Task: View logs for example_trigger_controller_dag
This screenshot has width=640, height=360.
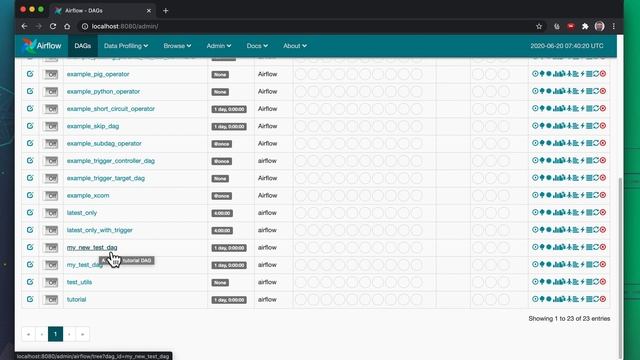Action: (589, 160)
